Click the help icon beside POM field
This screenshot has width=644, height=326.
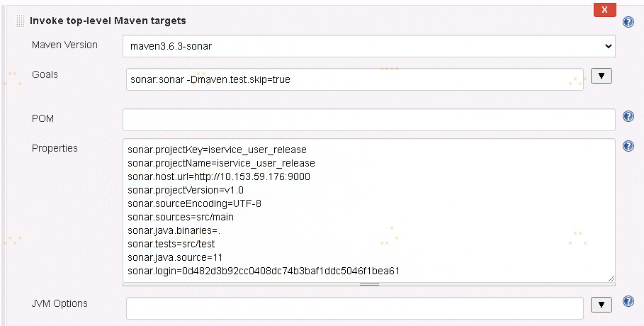click(628, 116)
